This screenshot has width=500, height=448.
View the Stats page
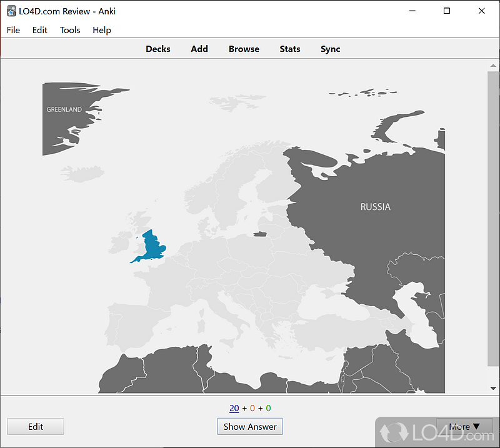tap(290, 49)
